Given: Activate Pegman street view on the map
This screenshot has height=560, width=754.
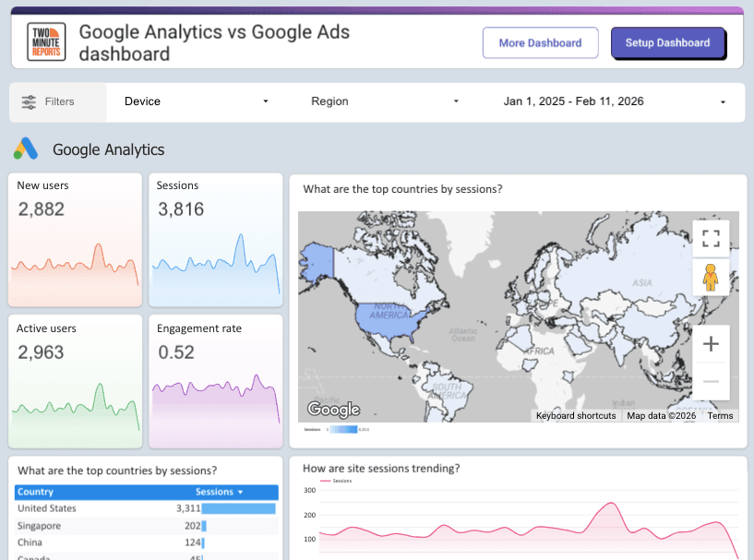Looking at the screenshot, I should point(711,276).
